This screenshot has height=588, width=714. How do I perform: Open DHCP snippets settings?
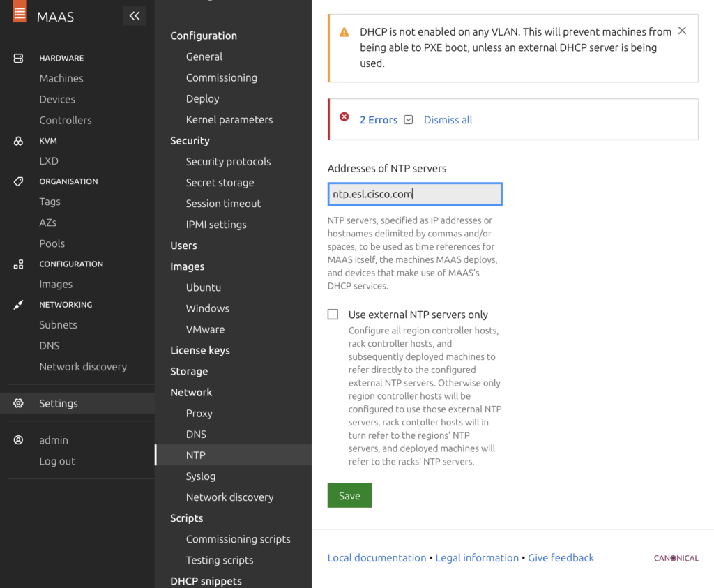click(206, 581)
